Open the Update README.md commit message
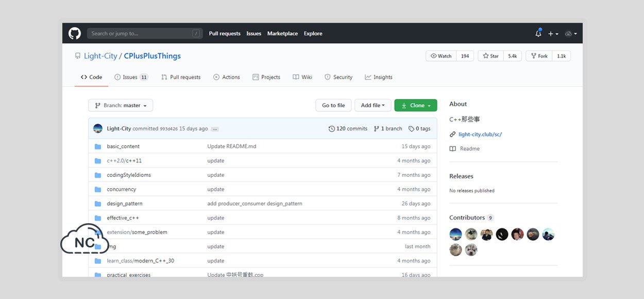The width and height of the screenshot is (644, 299). (232, 146)
